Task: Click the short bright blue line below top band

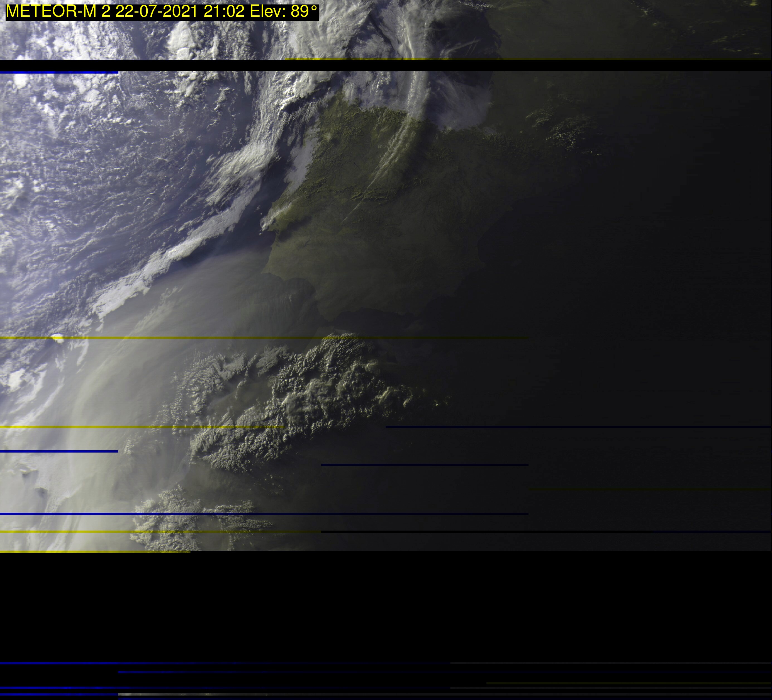Action: click(59, 72)
